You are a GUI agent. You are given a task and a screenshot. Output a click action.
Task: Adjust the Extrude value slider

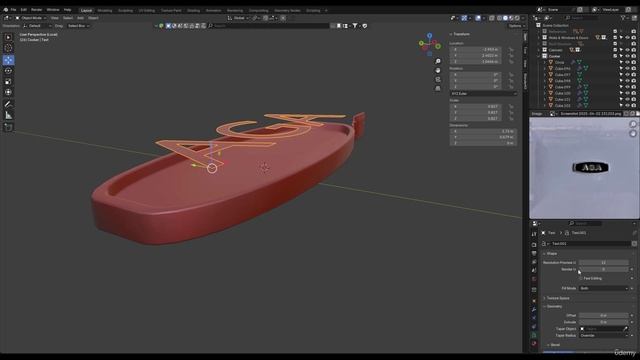[x=604, y=322]
